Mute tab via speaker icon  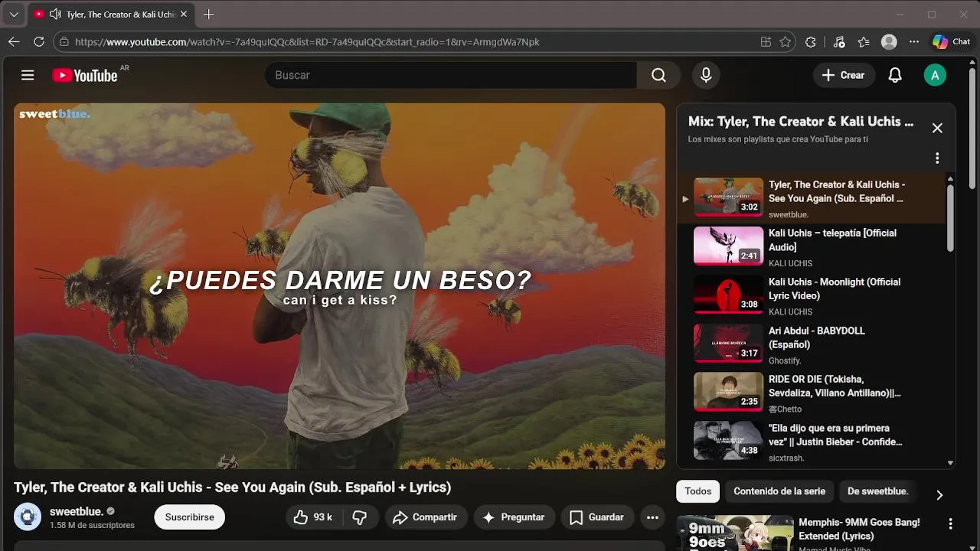coord(55,14)
